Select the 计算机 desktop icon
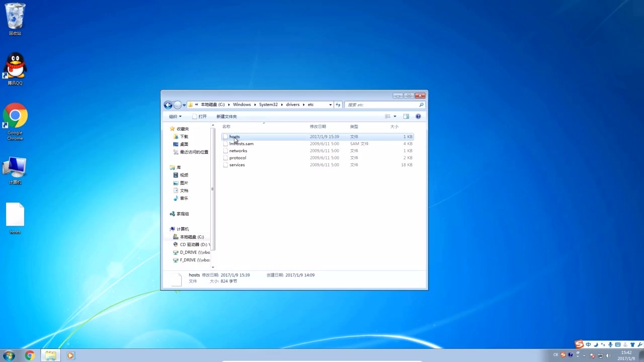Screen dimensions: 644x362 click(15, 171)
